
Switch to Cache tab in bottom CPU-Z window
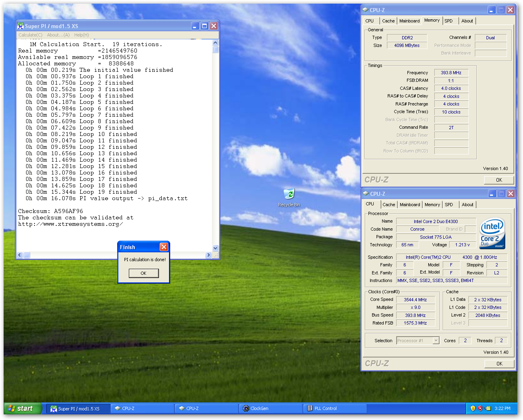point(389,205)
